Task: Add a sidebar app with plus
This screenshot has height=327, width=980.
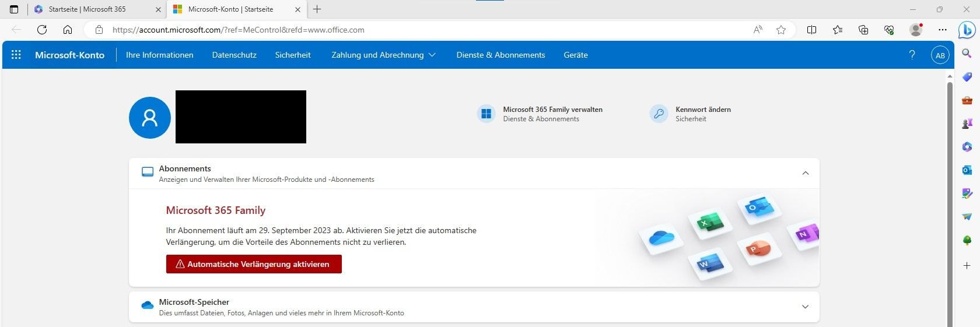Action: pyautogui.click(x=967, y=265)
